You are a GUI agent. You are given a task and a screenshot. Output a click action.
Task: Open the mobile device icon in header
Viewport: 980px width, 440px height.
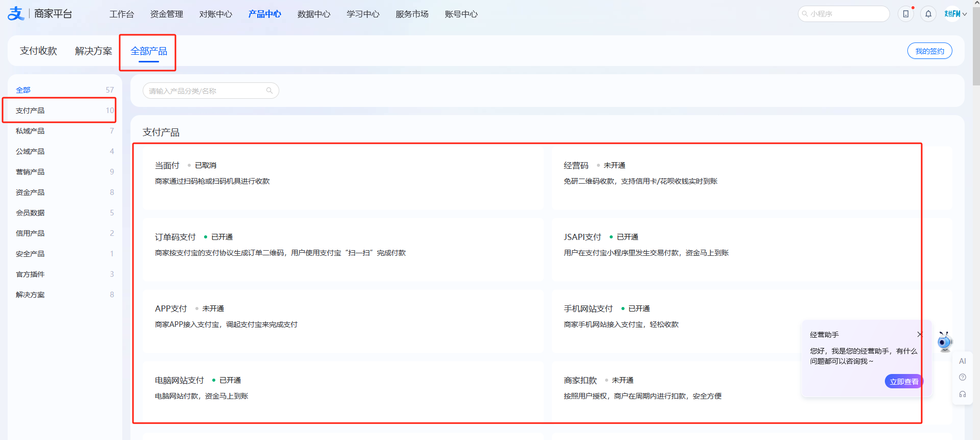coord(906,14)
